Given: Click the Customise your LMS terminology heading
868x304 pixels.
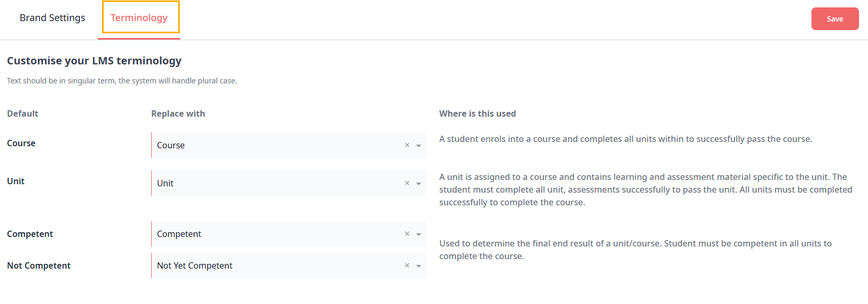Looking at the screenshot, I should point(94,61).
